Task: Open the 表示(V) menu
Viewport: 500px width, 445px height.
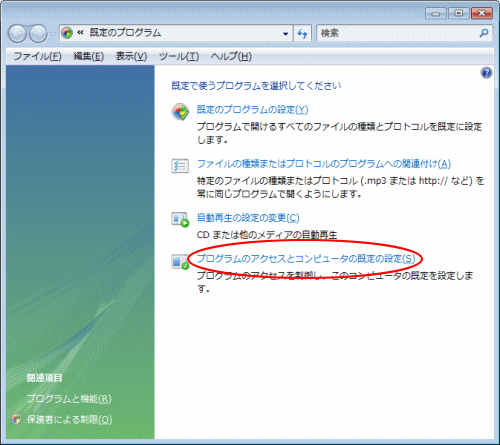Action: (x=131, y=56)
